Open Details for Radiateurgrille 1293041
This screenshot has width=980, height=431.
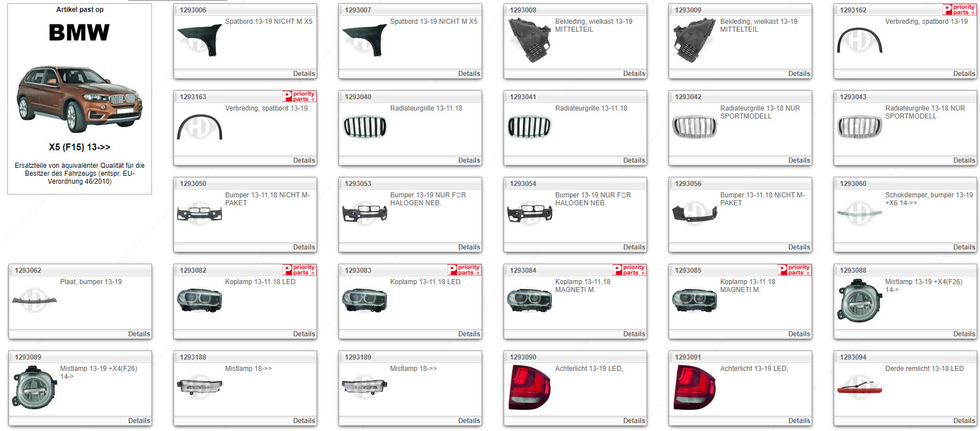634,160
